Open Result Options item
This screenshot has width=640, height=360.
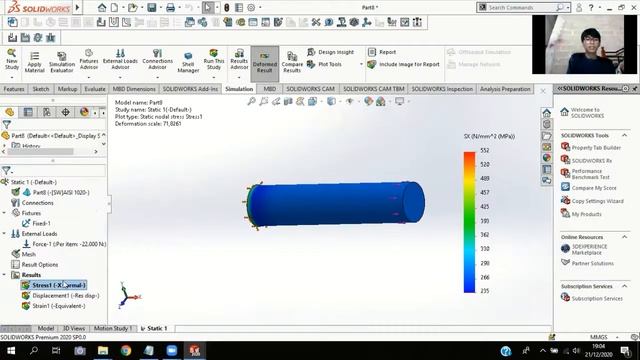coord(40,264)
